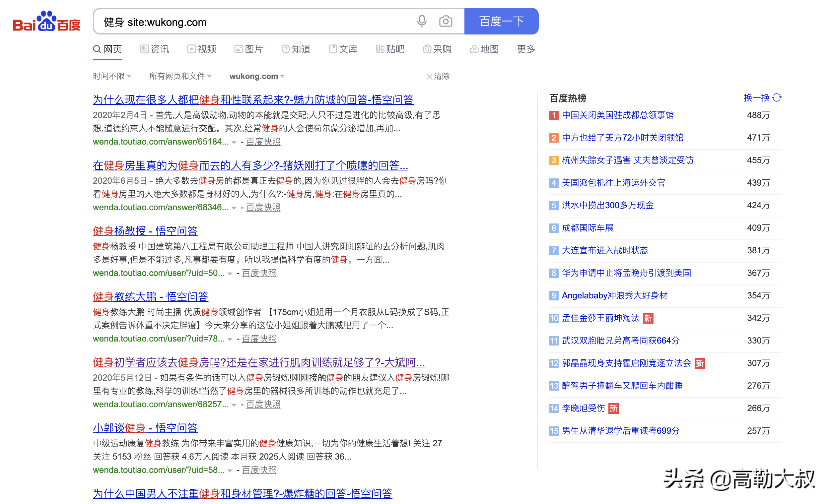The height and width of the screenshot is (504, 830).
Task: Open hot topic 华为申请中止将孟晚舟引渡到美国
Action: (x=626, y=273)
